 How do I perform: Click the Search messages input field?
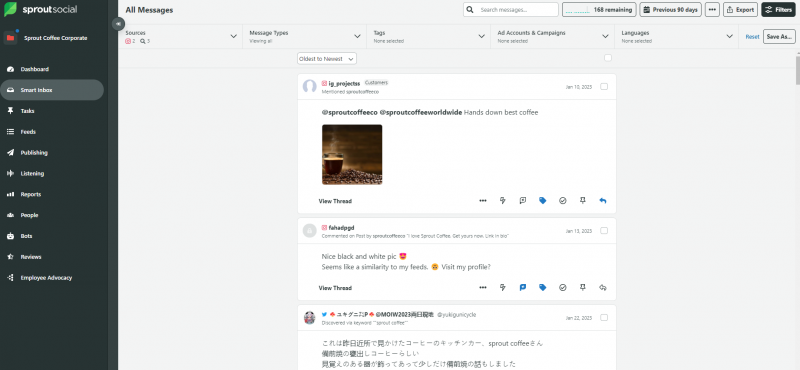pos(511,10)
